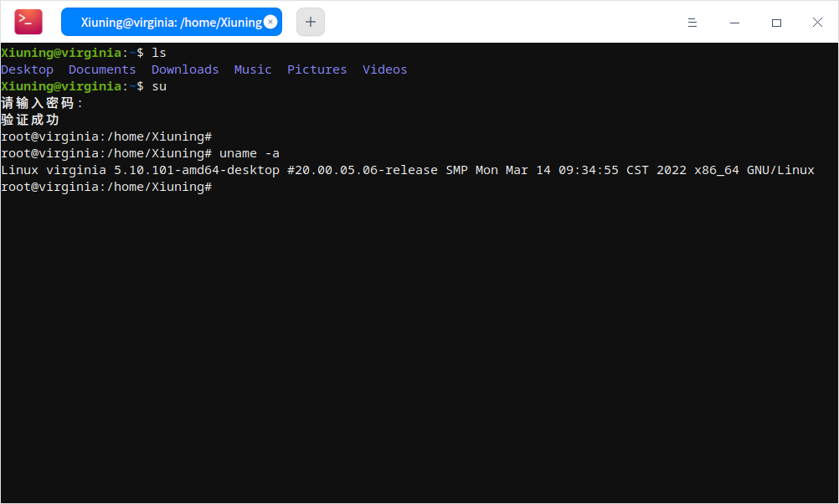Click the Linux kernel version output line

click(x=409, y=169)
